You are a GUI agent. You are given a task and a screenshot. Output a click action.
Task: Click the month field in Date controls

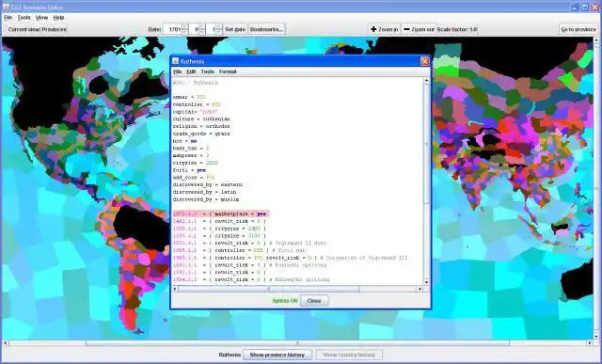coord(194,29)
